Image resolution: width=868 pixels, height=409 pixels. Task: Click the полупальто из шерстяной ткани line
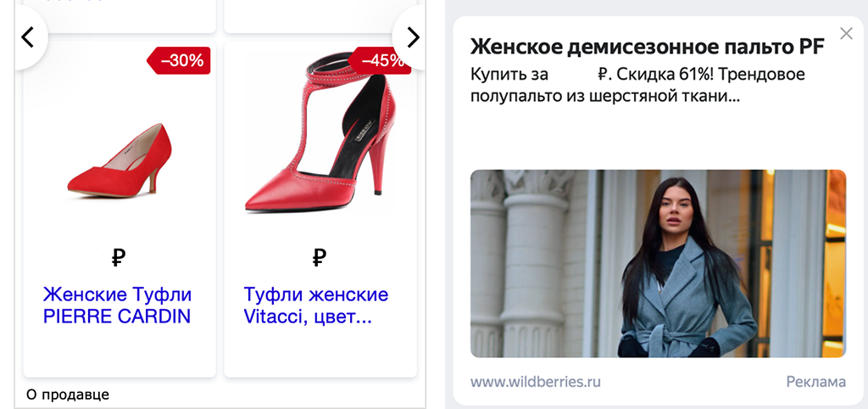pyautogui.click(x=605, y=97)
